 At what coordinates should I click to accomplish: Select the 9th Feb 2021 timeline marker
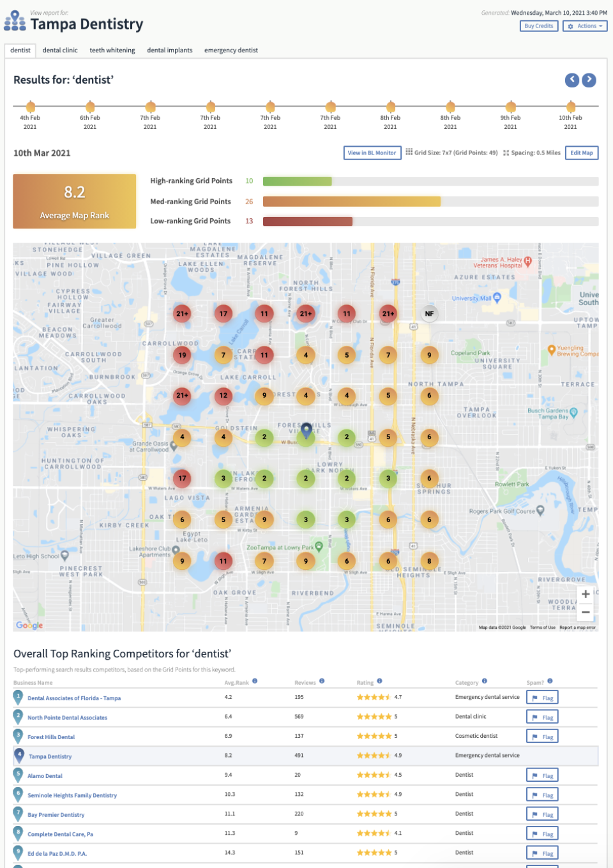pos(510,107)
